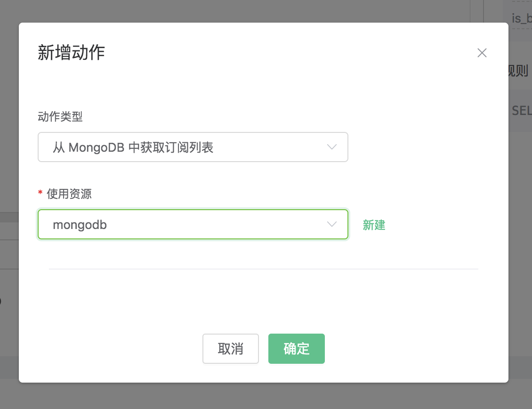Click the SEL text behind the dialog
This screenshot has height=409, width=532.
(522, 111)
